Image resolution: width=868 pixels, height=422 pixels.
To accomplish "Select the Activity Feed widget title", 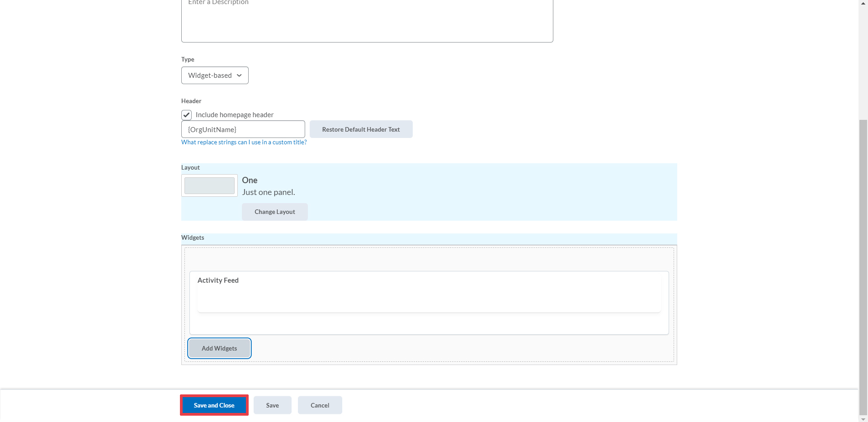I will pyautogui.click(x=218, y=280).
